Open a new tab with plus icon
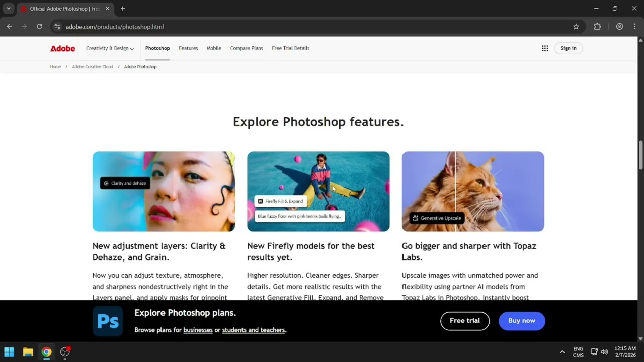 [123, 9]
